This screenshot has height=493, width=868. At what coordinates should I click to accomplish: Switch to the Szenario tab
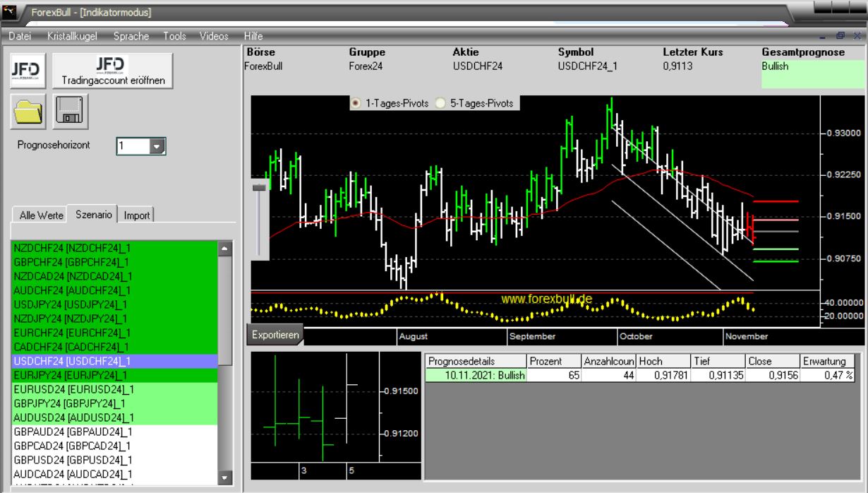94,214
